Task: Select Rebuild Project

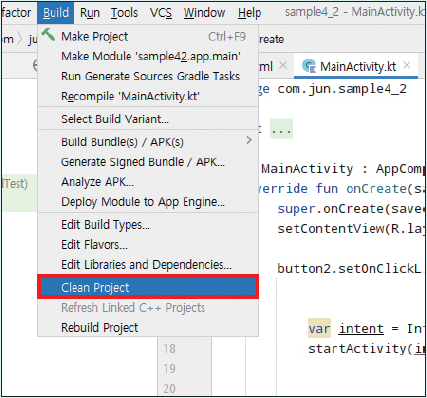Action: tap(148, 328)
